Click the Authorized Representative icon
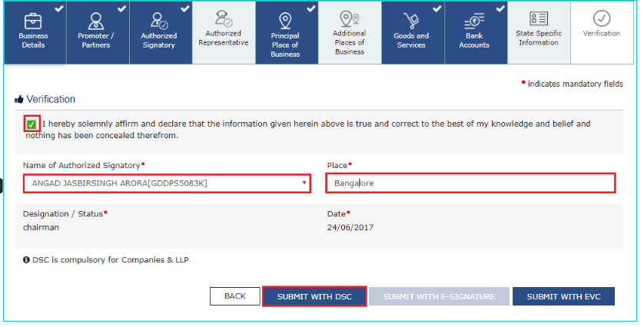The image size is (644, 327). (224, 18)
